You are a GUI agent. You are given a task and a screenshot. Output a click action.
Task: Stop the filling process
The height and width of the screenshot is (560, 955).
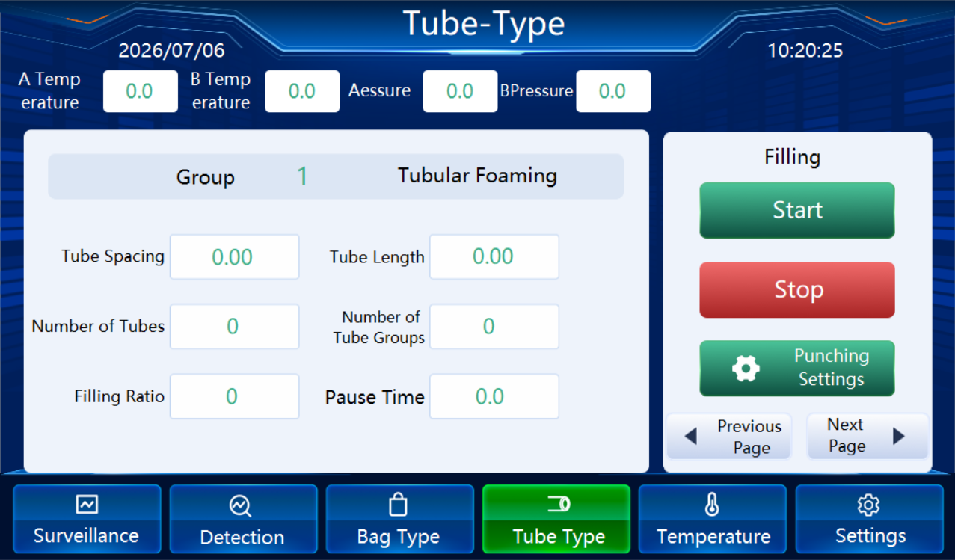coord(797,290)
